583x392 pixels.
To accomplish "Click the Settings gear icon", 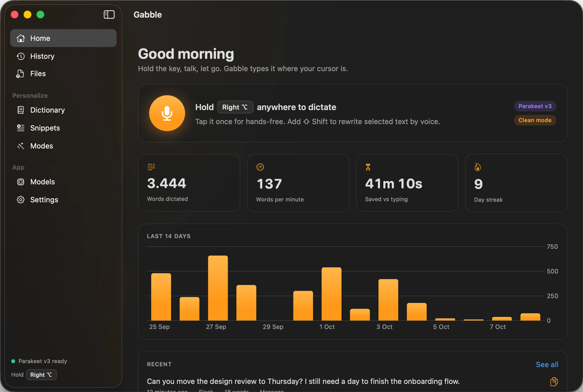I will click(x=21, y=200).
